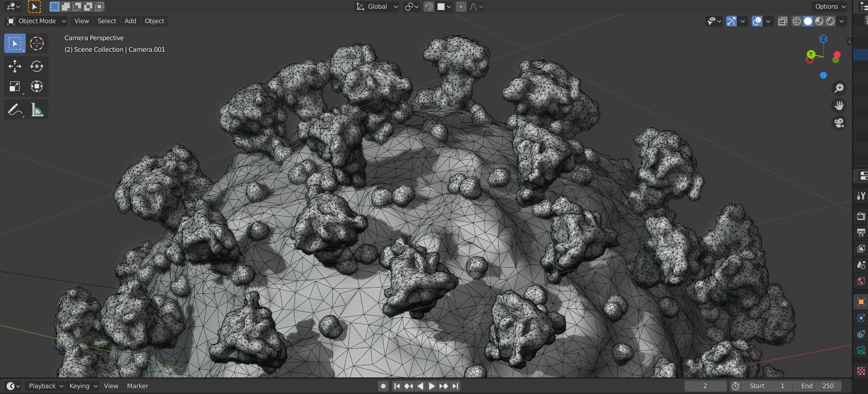The image size is (868, 394).
Task: Open the Select menu
Action: pyautogui.click(x=107, y=21)
